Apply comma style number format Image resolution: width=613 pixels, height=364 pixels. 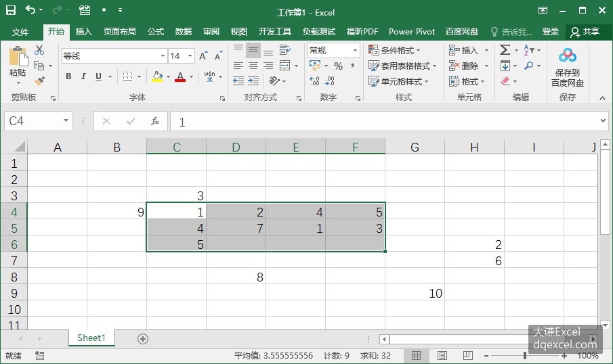click(353, 66)
